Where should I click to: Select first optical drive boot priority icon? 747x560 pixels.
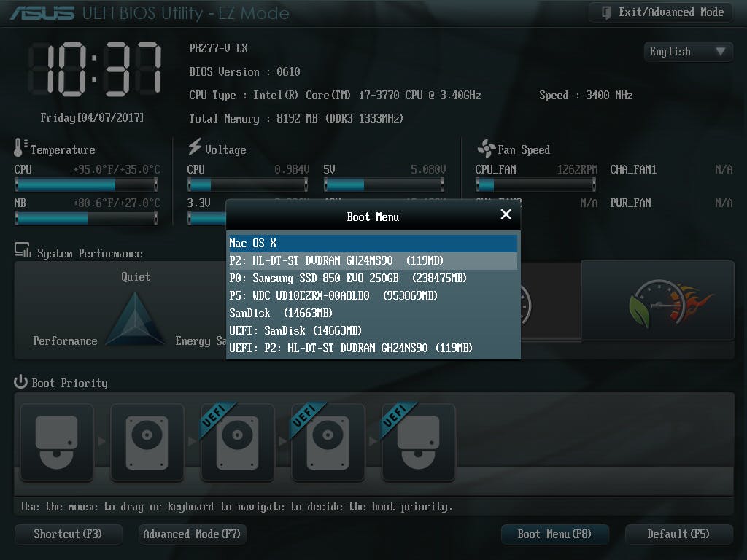pyautogui.click(x=57, y=443)
